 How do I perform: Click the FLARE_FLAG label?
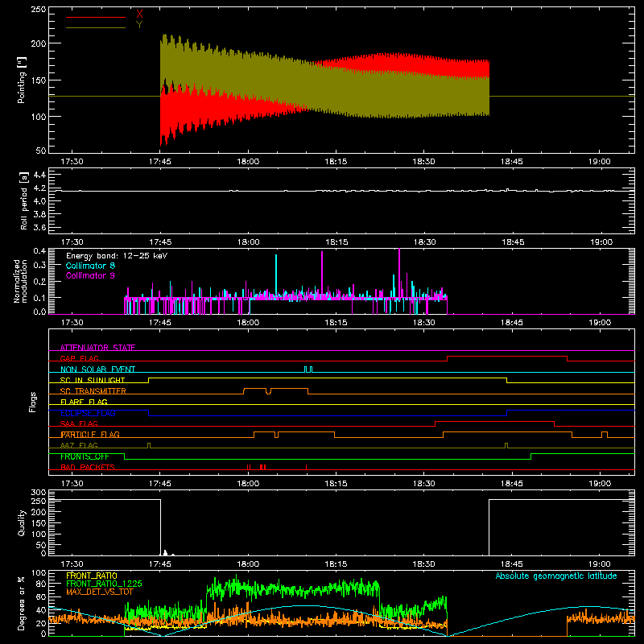[84, 402]
